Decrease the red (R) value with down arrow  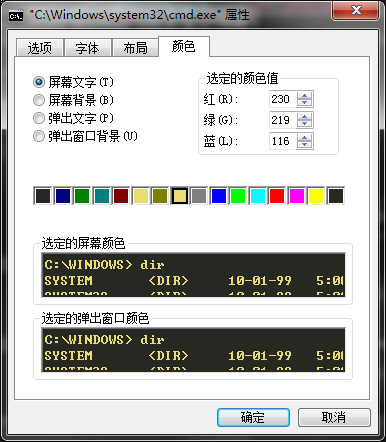(304, 103)
